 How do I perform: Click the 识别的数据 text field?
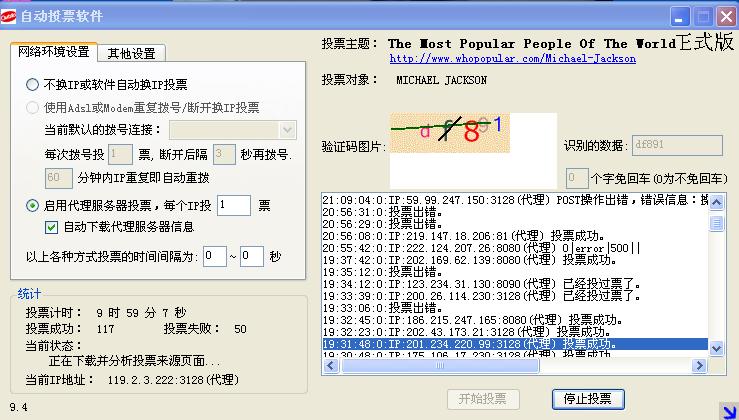(x=677, y=145)
